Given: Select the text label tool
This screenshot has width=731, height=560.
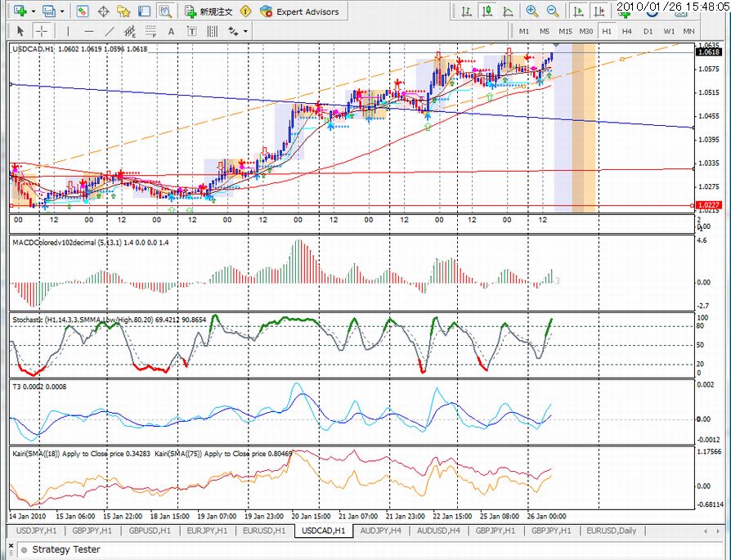Looking at the screenshot, I should click(191, 31).
